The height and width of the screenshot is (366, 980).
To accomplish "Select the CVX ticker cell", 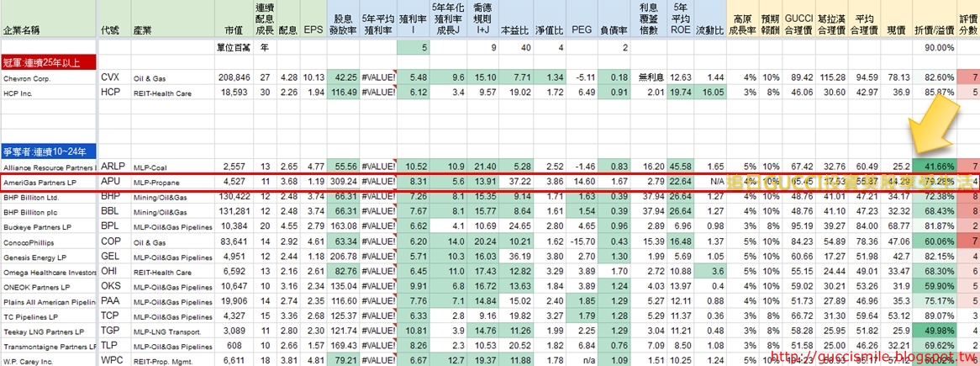I will coord(114,77).
